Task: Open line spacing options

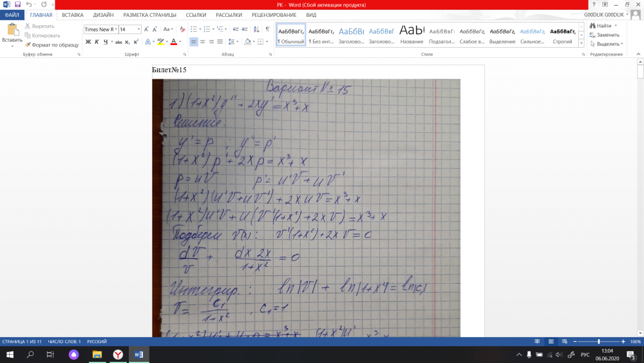Action: (x=233, y=41)
